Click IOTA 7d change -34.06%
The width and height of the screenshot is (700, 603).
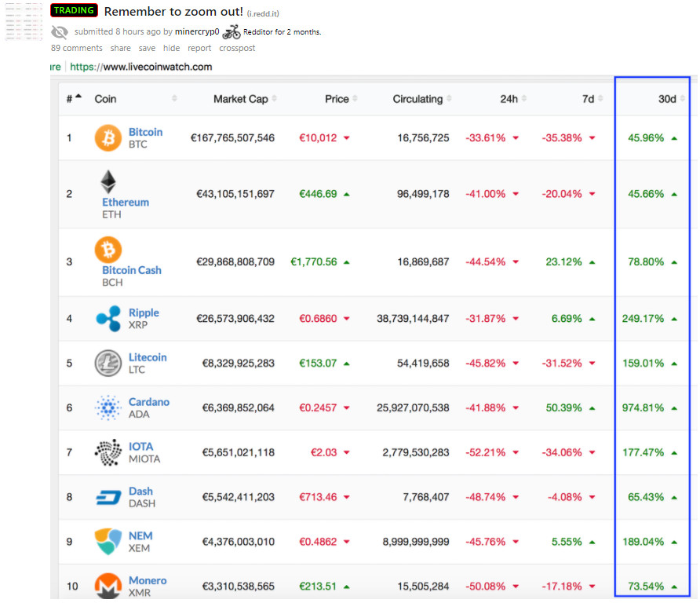(x=562, y=452)
